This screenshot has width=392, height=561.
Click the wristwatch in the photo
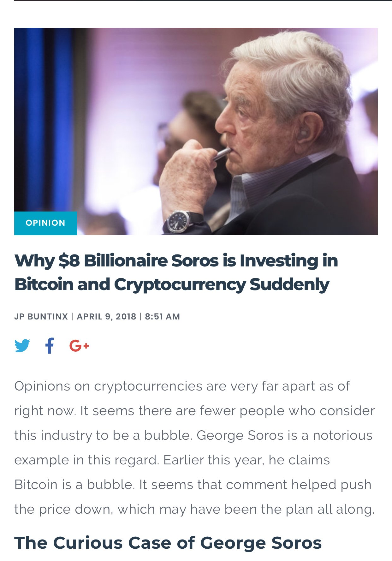[179, 221]
